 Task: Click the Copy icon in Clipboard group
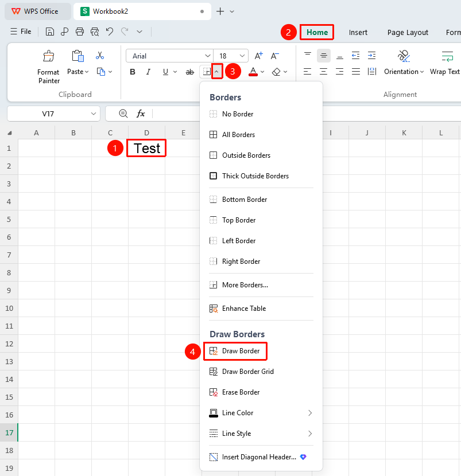tap(101, 72)
